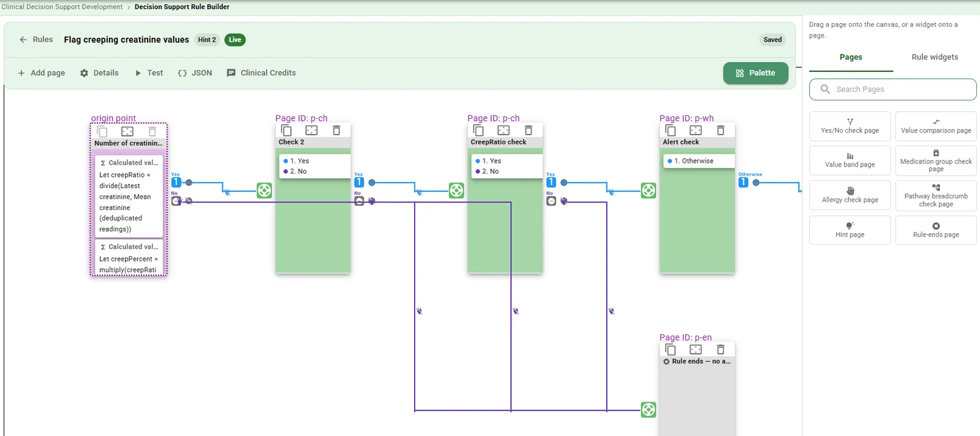Open the creepRatio Calculated value widget
Screen dimensions: 980x436
click(129, 196)
